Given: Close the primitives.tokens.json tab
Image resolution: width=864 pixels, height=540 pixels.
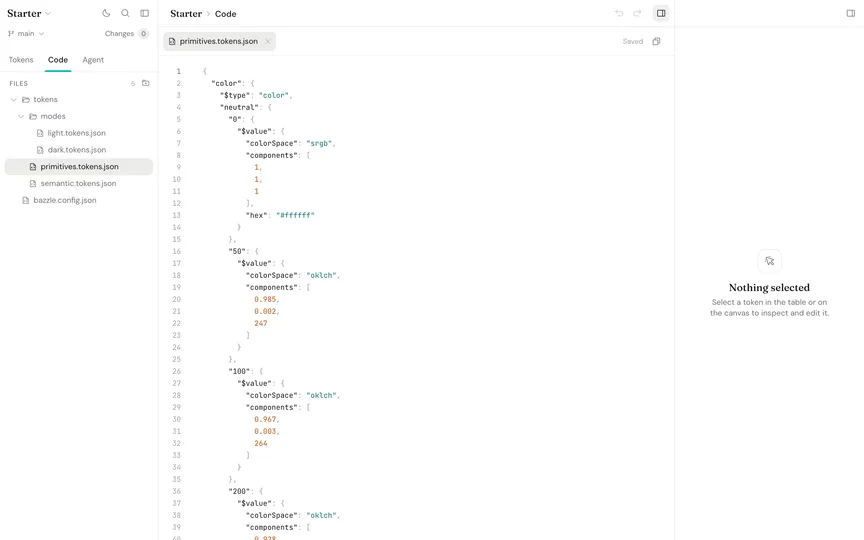Looking at the screenshot, I should 267,41.
